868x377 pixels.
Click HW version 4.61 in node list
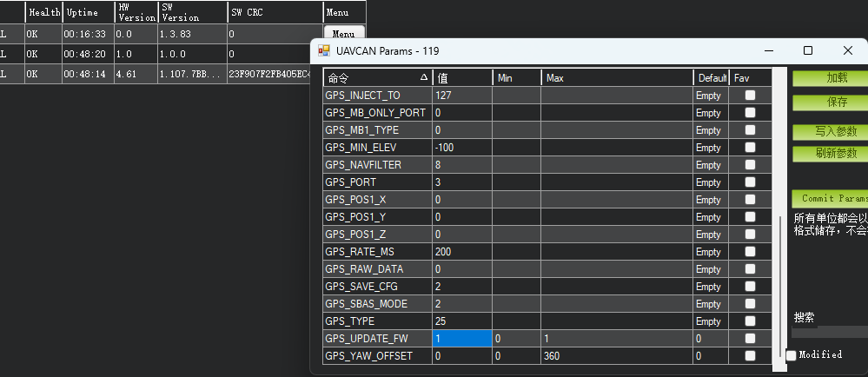(x=136, y=74)
